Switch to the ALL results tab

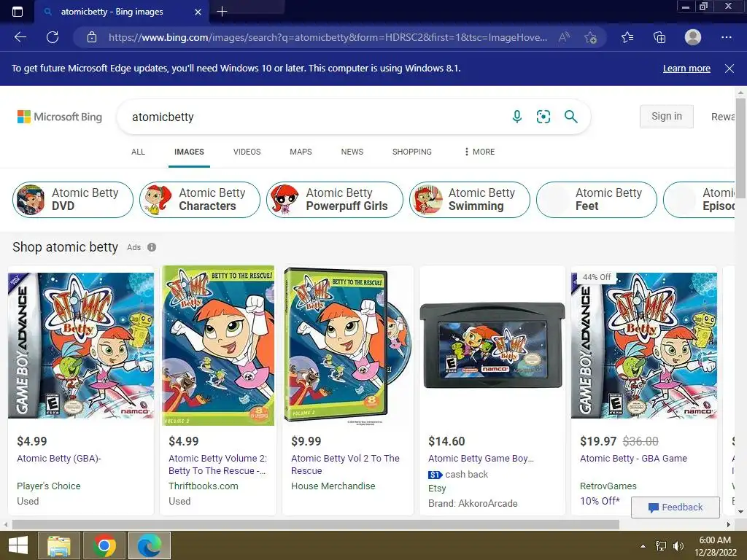click(x=138, y=152)
